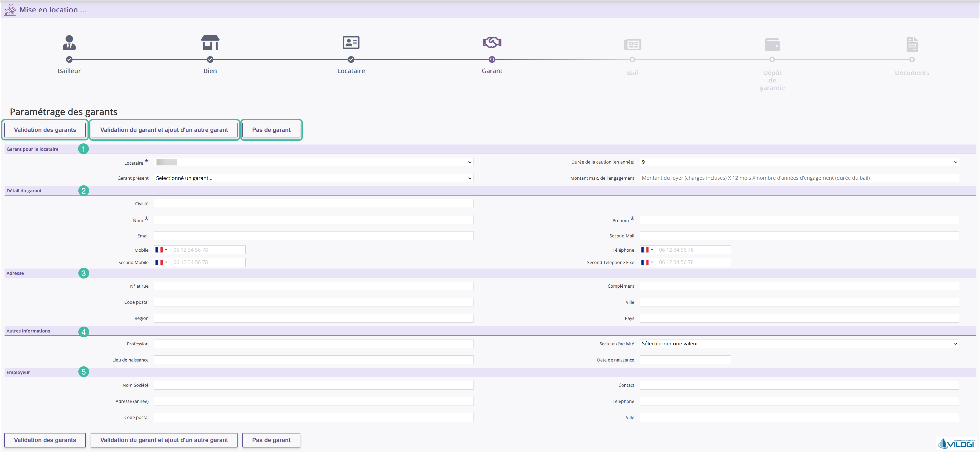This screenshot has height=452, width=980.
Task: Click the Adresse section Code postal field
Action: click(x=314, y=302)
